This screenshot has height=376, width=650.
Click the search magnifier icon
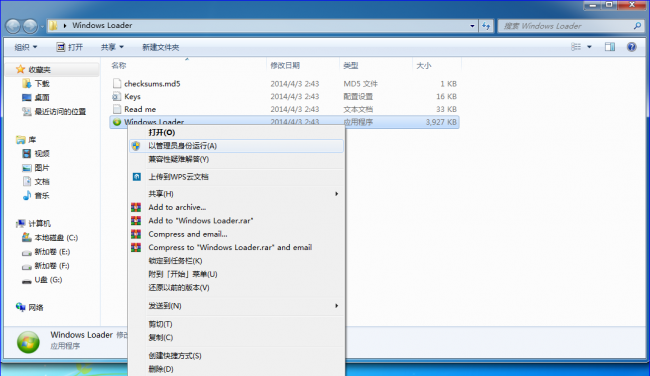[x=637, y=26]
